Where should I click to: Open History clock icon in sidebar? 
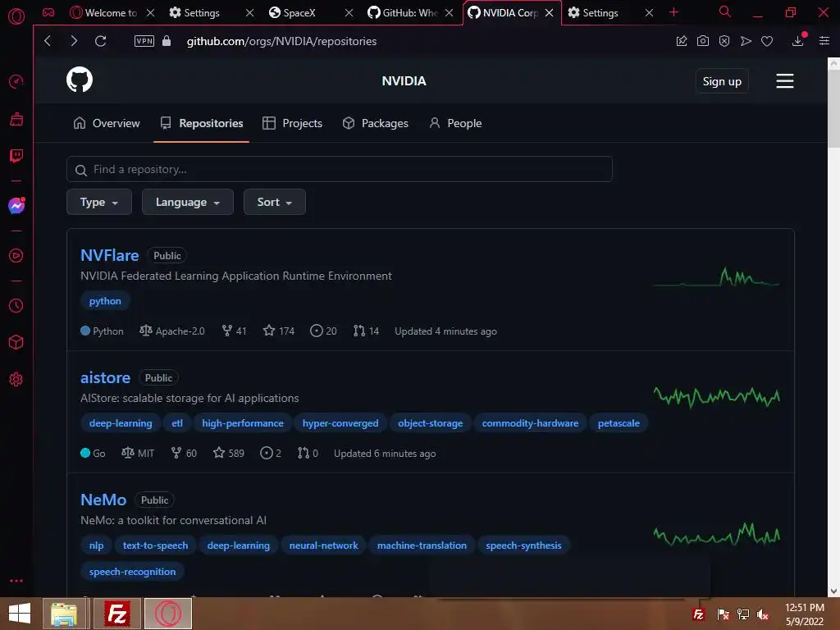16,305
